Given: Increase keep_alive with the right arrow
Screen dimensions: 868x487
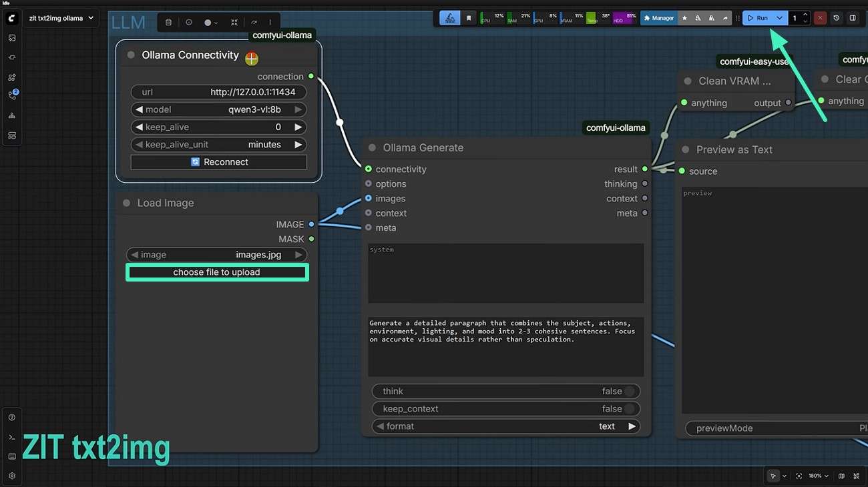Looking at the screenshot, I should click(x=298, y=127).
